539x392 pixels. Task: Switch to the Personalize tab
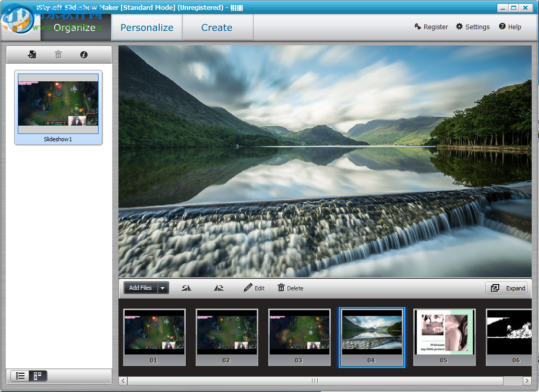[146, 27]
